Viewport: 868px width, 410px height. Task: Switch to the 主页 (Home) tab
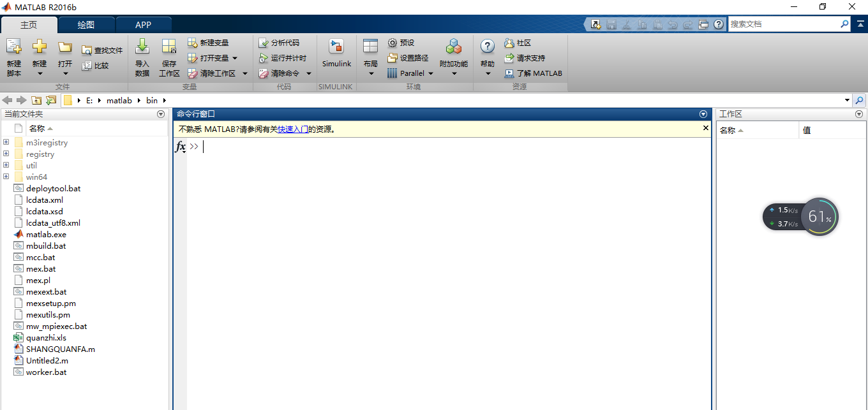click(29, 25)
